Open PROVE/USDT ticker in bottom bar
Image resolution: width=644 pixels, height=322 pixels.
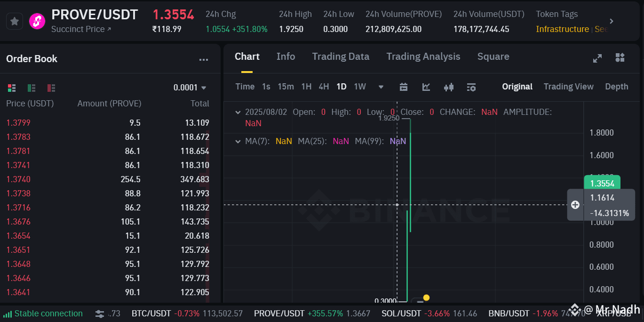click(312, 314)
